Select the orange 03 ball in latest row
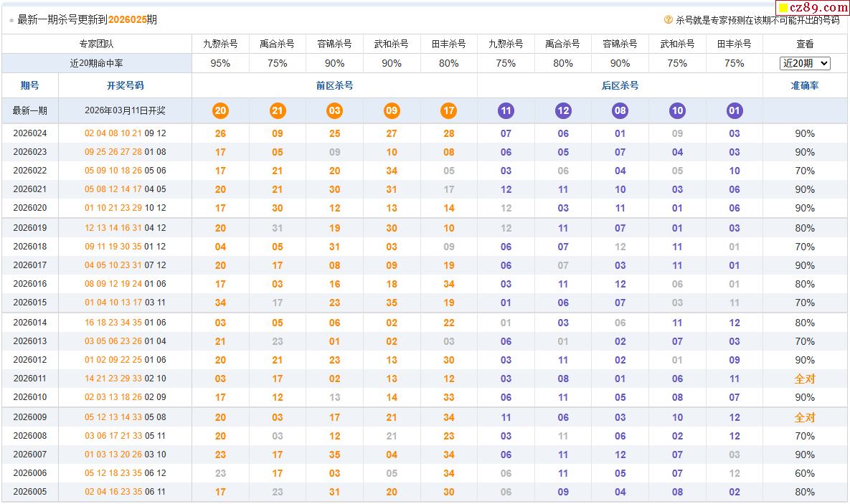The height and width of the screenshot is (504, 850). pyautogui.click(x=334, y=111)
